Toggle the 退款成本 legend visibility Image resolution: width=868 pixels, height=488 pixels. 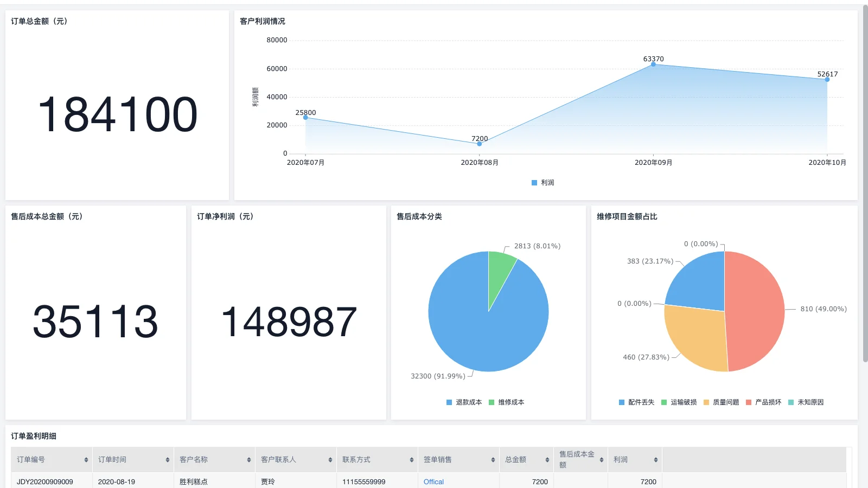pyautogui.click(x=448, y=402)
